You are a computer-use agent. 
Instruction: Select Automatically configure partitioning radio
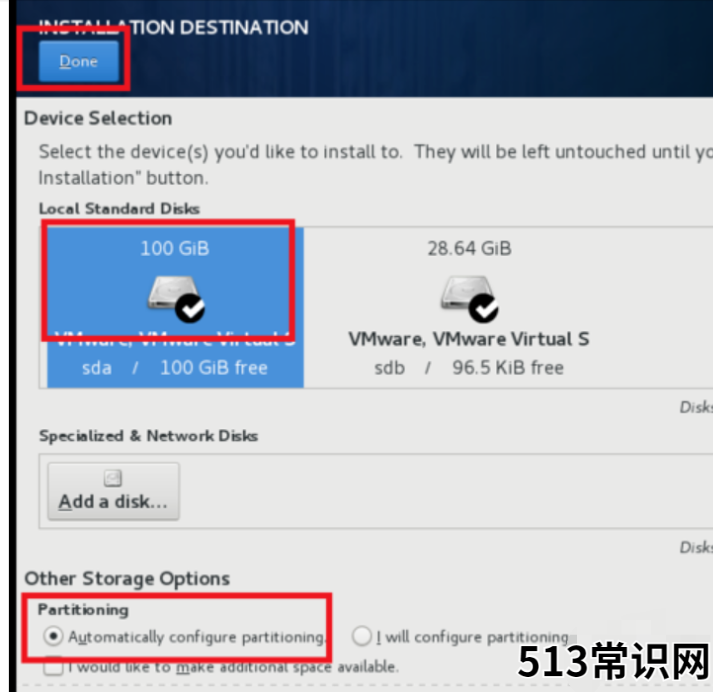click(53, 637)
